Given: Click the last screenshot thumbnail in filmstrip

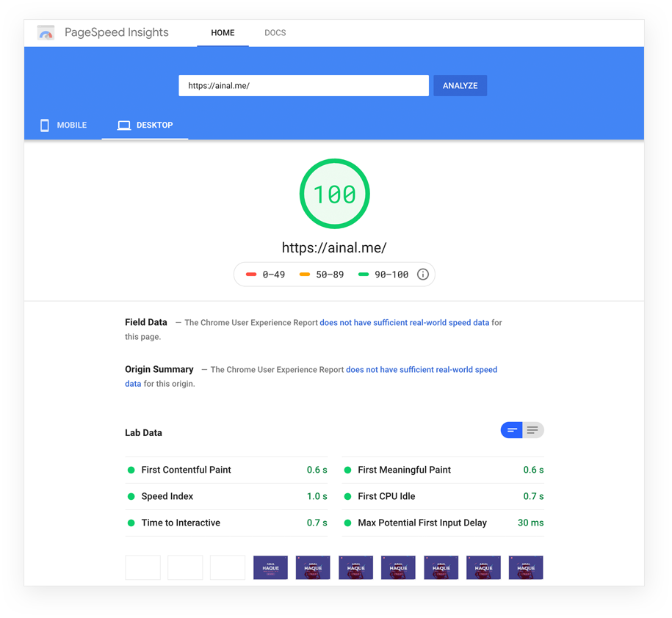Looking at the screenshot, I should click(x=526, y=567).
